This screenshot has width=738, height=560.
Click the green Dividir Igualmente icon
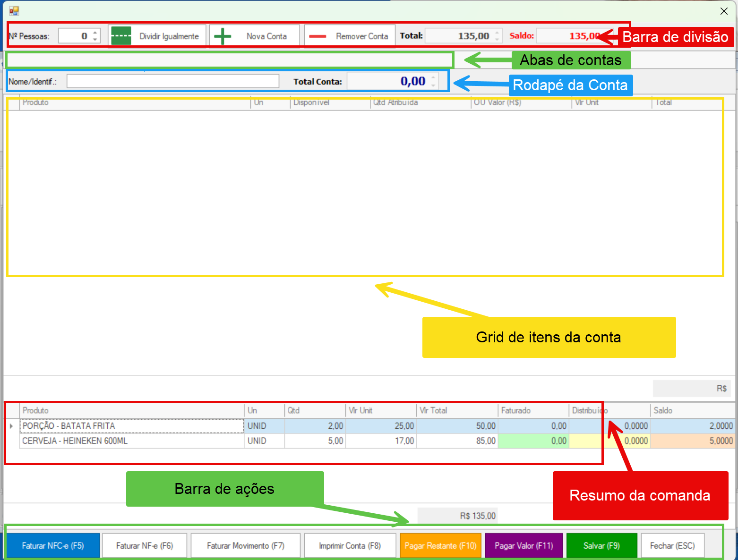point(121,36)
